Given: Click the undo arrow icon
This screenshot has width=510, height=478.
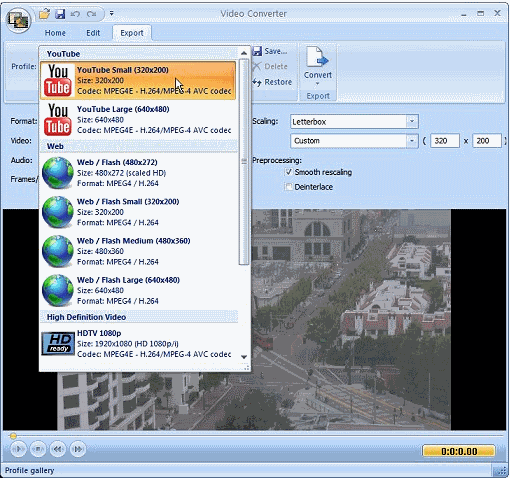Looking at the screenshot, I should 75,14.
